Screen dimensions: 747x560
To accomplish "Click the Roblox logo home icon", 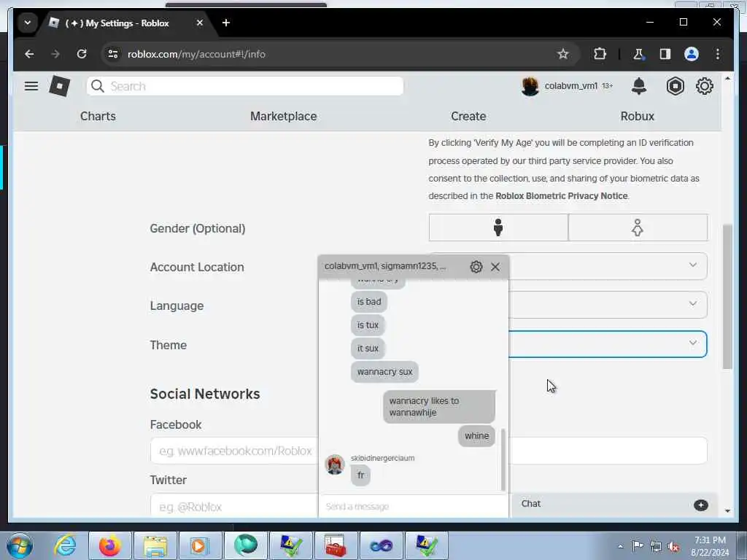I will (x=60, y=86).
